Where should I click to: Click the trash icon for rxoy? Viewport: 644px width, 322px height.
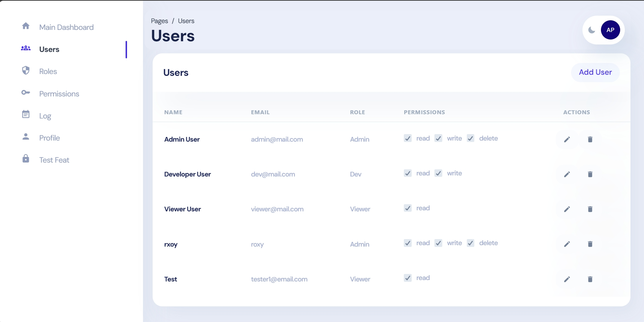click(590, 244)
